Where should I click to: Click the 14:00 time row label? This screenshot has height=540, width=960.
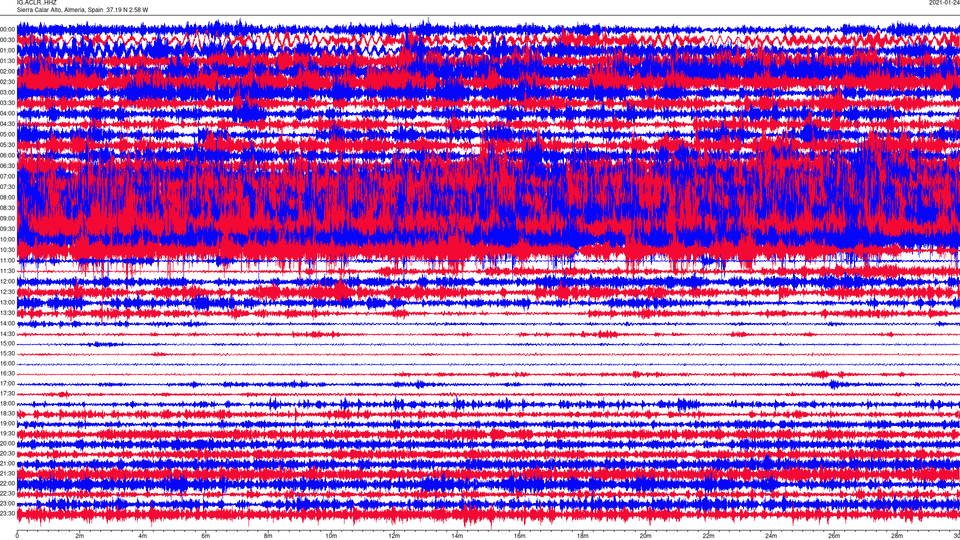pyautogui.click(x=8, y=323)
